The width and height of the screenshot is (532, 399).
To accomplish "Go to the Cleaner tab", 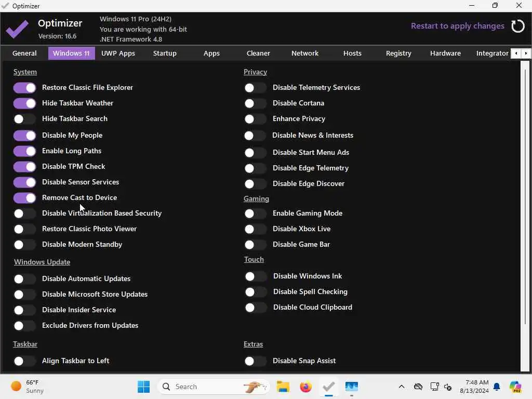I will click(x=258, y=54).
